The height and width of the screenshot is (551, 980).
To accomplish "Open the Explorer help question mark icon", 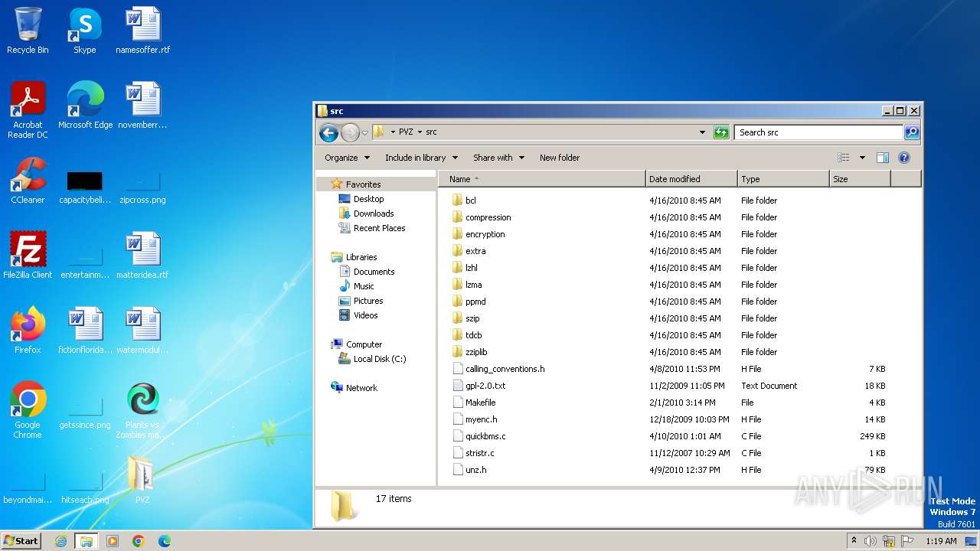I will [903, 158].
